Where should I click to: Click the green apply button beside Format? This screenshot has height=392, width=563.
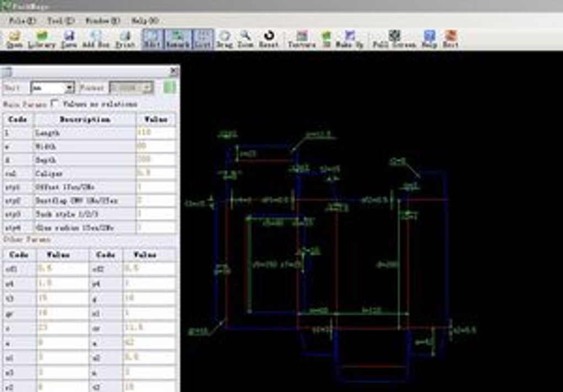(171, 87)
